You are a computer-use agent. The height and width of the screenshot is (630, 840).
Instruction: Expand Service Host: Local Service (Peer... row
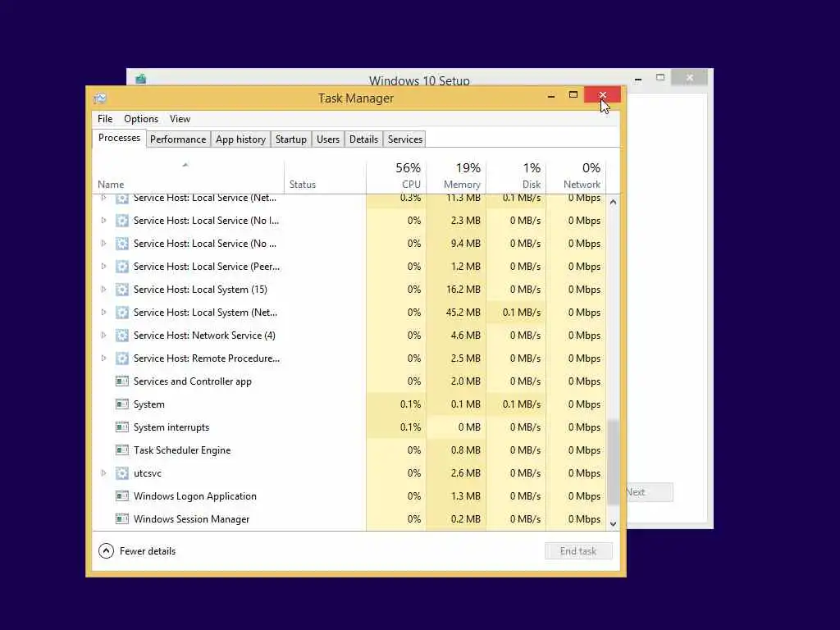pyautogui.click(x=103, y=267)
